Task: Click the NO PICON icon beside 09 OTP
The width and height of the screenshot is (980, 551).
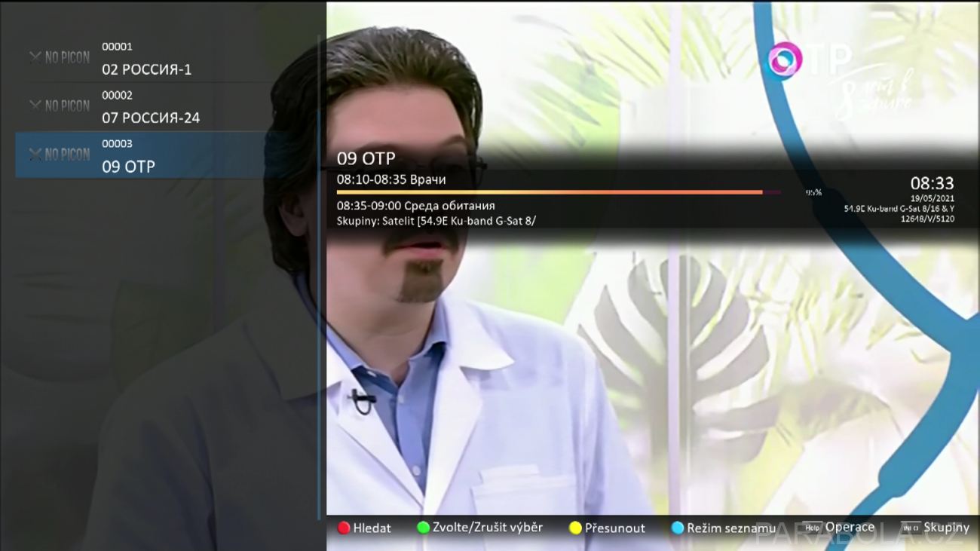Action: [x=60, y=155]
